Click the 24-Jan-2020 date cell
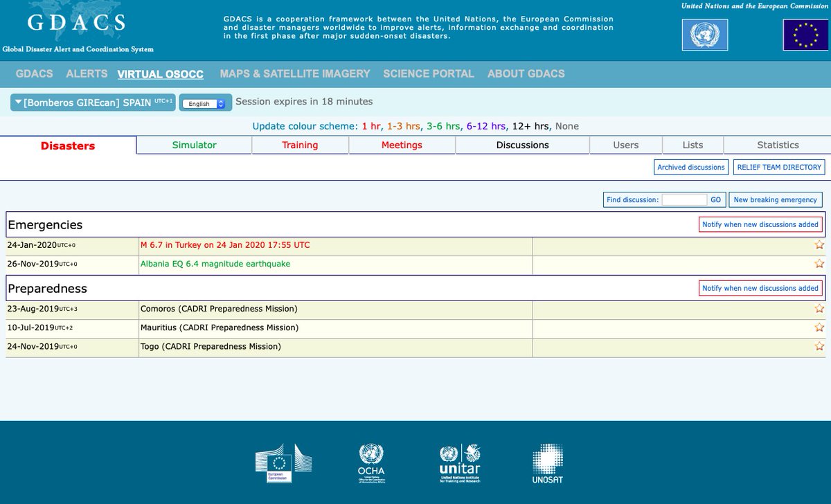Viewport: 831px width, 504px height. (x=72, y=245)
